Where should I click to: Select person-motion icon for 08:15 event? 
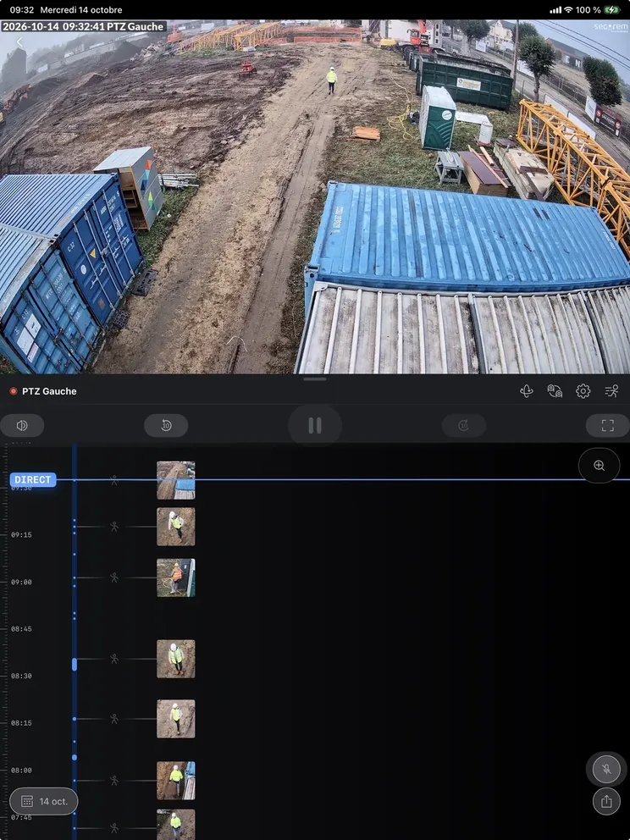coord(114,719)
